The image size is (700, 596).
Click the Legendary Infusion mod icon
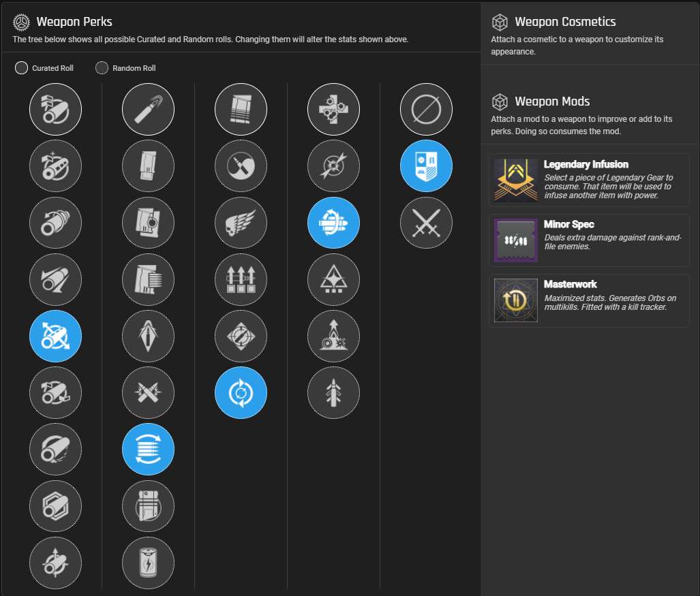[515, 181]
